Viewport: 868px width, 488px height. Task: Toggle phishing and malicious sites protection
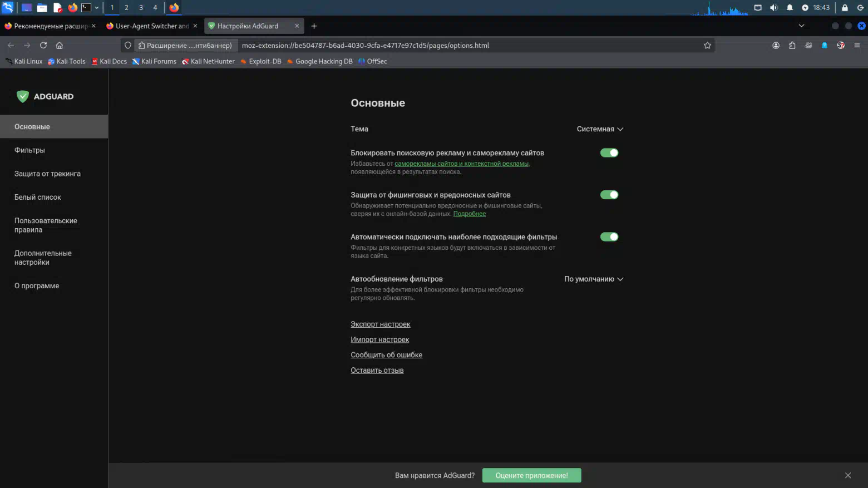609,195
